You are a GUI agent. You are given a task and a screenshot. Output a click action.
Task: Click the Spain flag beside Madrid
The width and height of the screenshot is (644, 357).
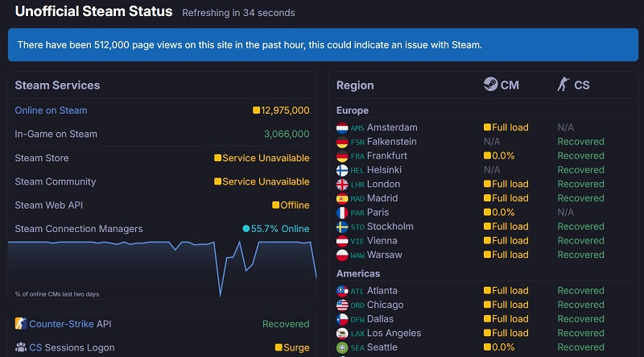pos(342,198)
